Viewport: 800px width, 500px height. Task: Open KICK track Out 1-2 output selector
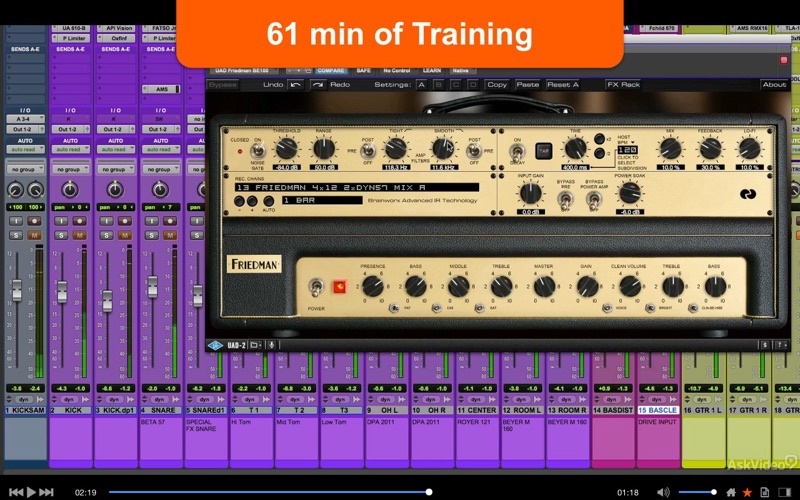pos(70,129)
